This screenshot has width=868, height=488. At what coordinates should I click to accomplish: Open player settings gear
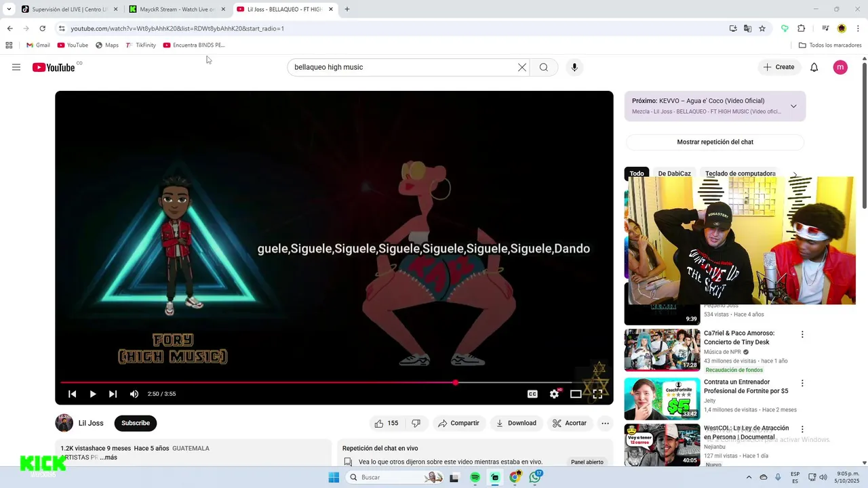(555, 394)
